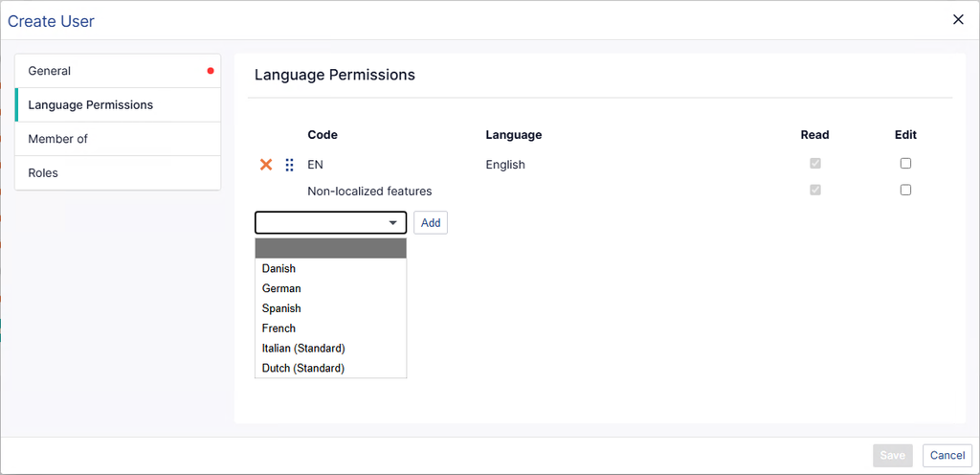Cancel the user creation

click(x=947, y=456)
